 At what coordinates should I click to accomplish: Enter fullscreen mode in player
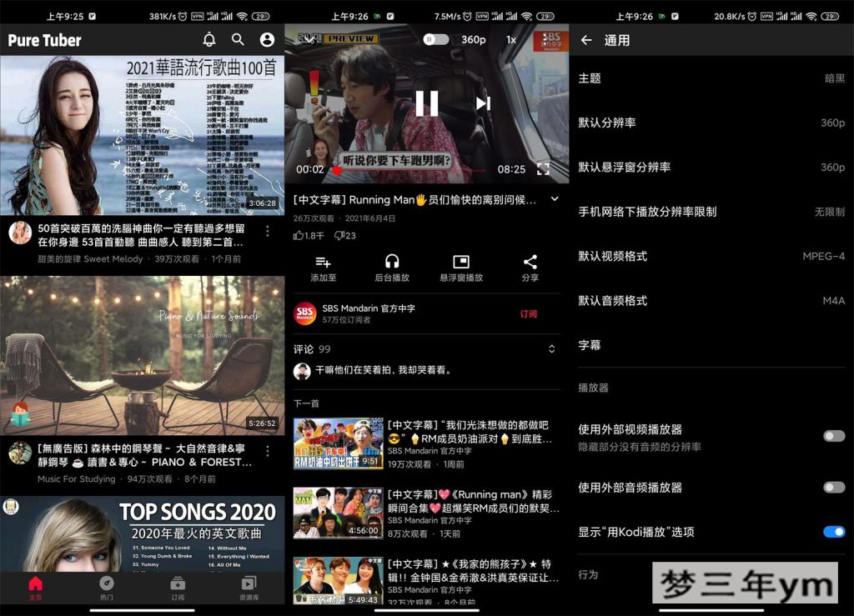click(x=543, y=169)
